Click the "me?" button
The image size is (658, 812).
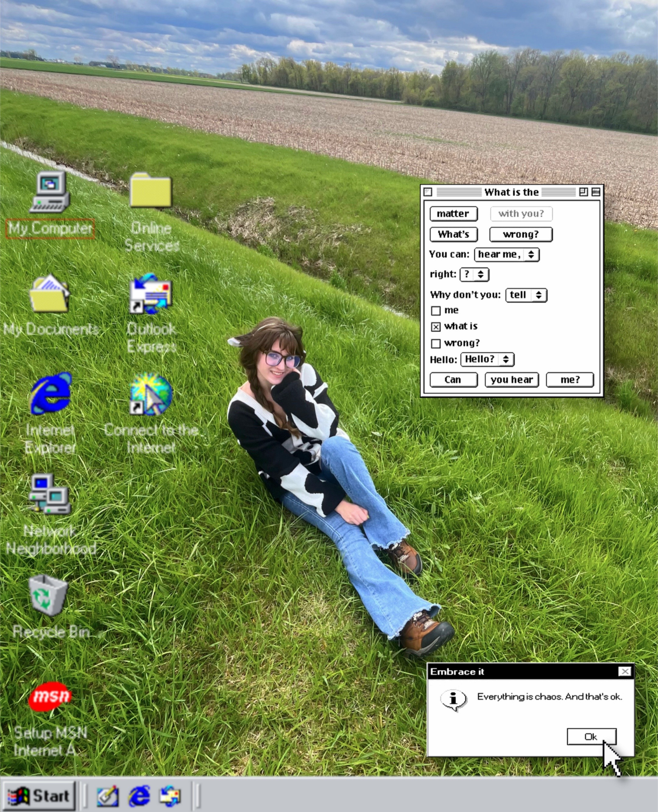[570, 380]
